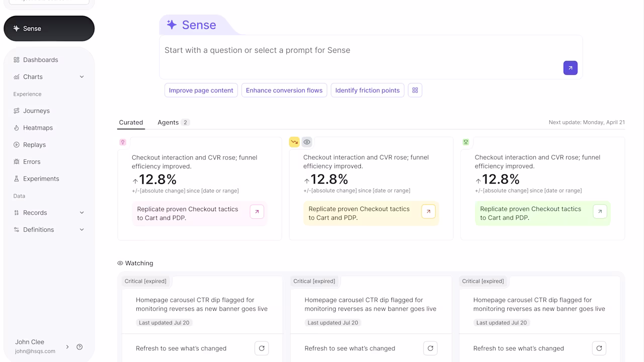Refresh the right Watching card
Image resolution: width=644 pixels, height=362 pixels.
pos(599,348)
